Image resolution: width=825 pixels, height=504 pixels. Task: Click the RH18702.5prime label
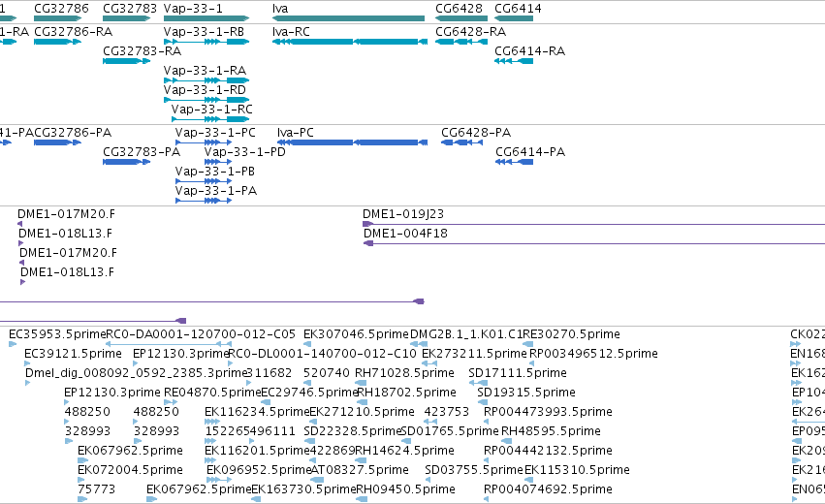[407, 393]
